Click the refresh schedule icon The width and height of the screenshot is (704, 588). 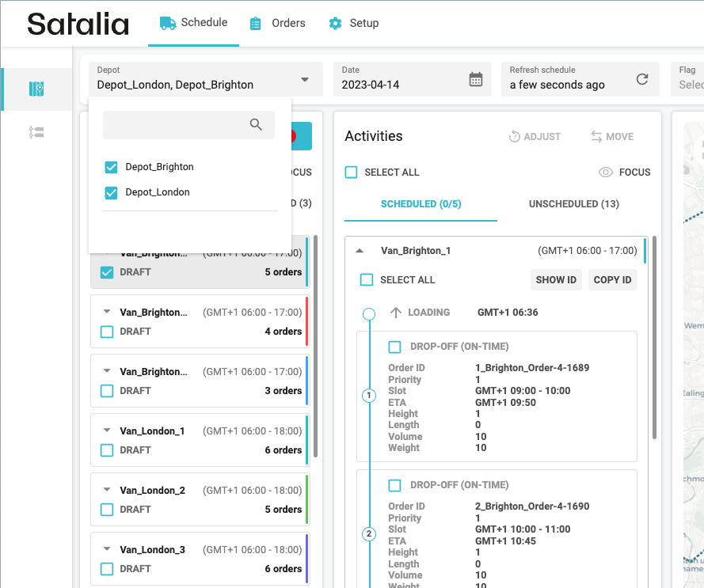pos(642,79)
